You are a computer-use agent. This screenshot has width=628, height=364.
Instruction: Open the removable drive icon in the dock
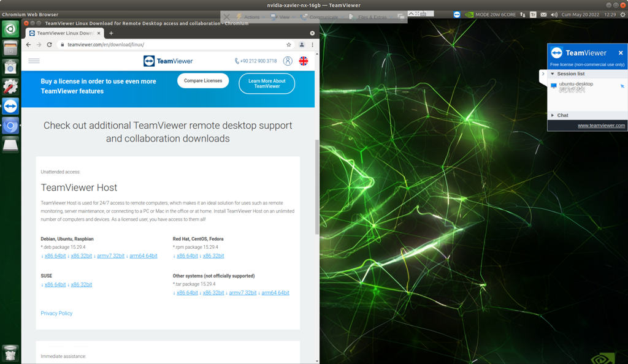point(10,145)
